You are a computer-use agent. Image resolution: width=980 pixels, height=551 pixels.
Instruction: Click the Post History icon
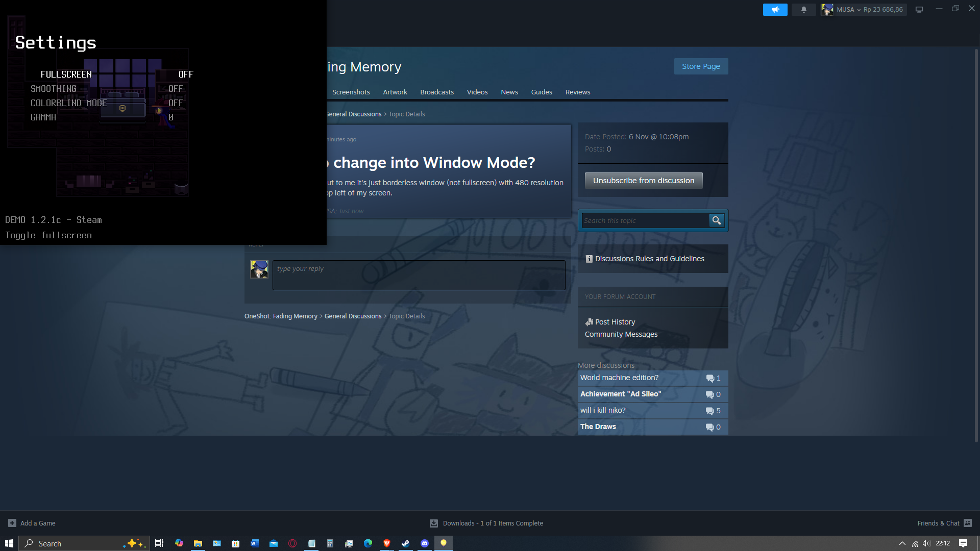pyautogui.click(x=589, y=322)
